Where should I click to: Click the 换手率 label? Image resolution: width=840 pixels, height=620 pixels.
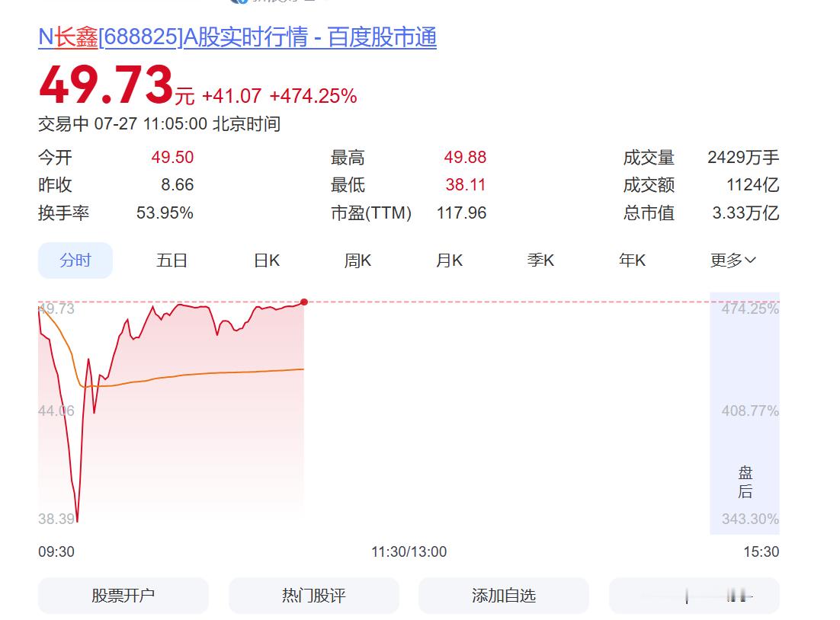63,213
